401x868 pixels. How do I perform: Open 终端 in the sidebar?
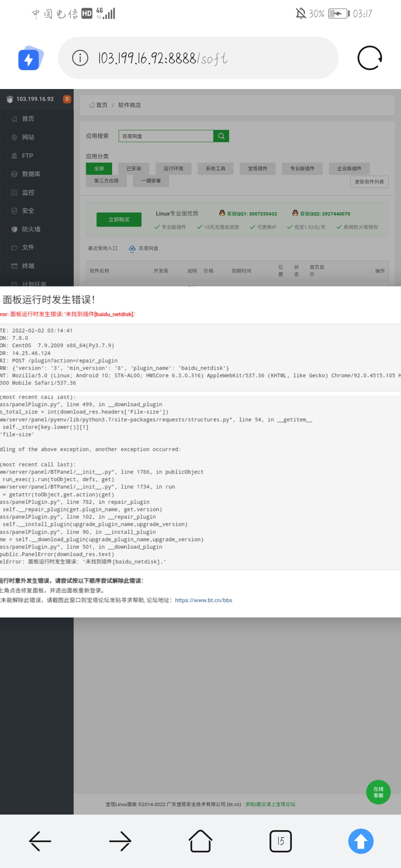tap(28, 266)
